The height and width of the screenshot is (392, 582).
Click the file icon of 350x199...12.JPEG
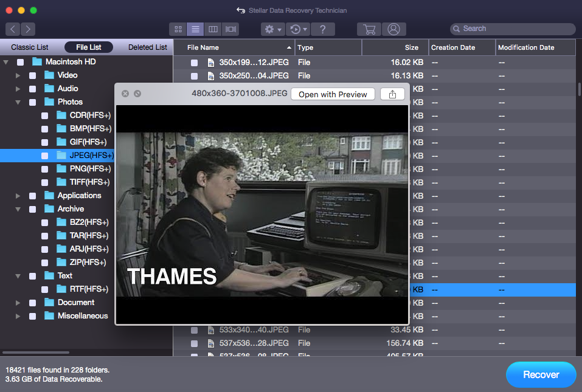(x=211, y=63)
